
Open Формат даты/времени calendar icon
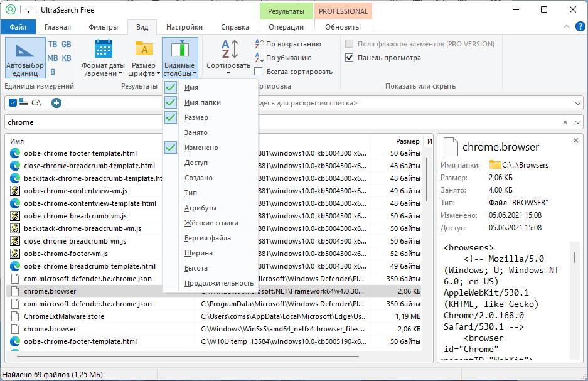(104, 49)
